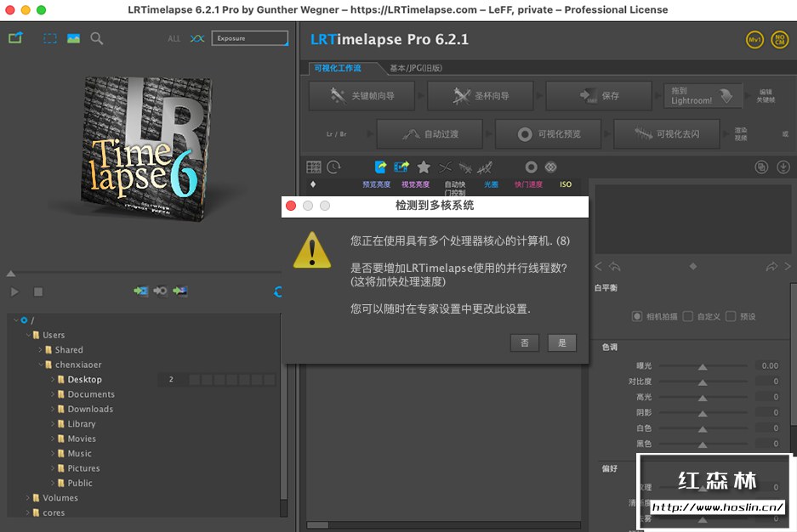Screen dimensions: 797x532
Task: Click the refresh icon beside folder tree
Action: coord(278,291)
